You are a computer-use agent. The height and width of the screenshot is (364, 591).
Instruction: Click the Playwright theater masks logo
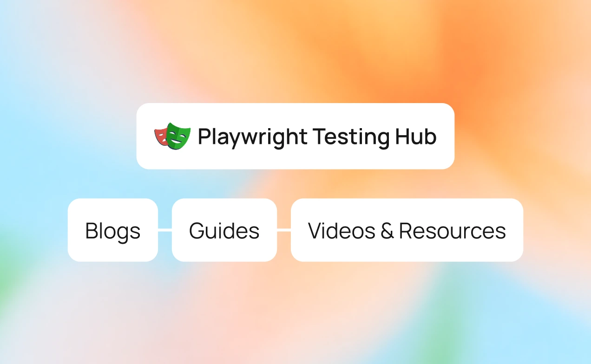(x=172, y=136)
